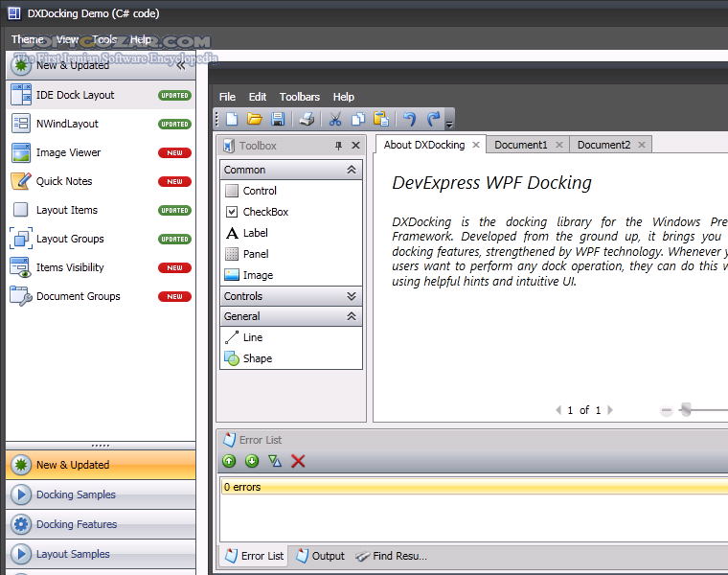Screen dimensions: 728x575
Task: Click the Cut scissors icon
Action: (334, 120)
